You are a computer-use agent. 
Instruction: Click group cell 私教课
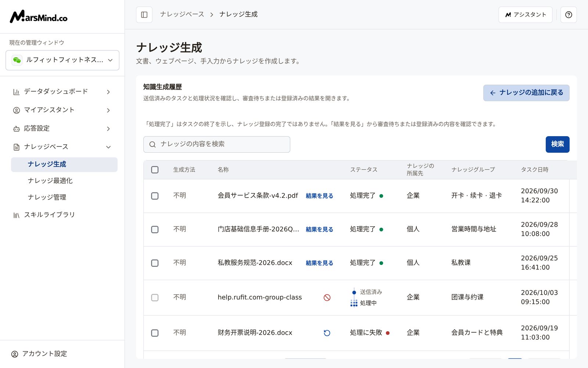click(x=461, y=263)
